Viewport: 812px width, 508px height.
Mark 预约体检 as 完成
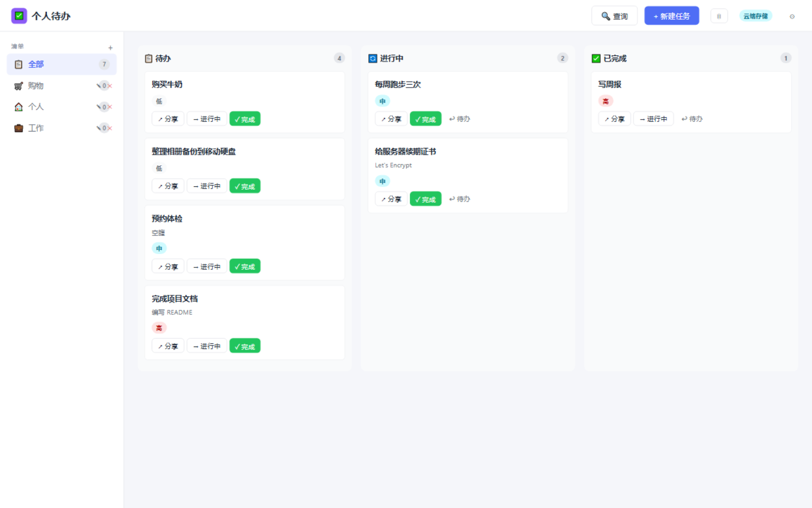click(x=245, y=266)
